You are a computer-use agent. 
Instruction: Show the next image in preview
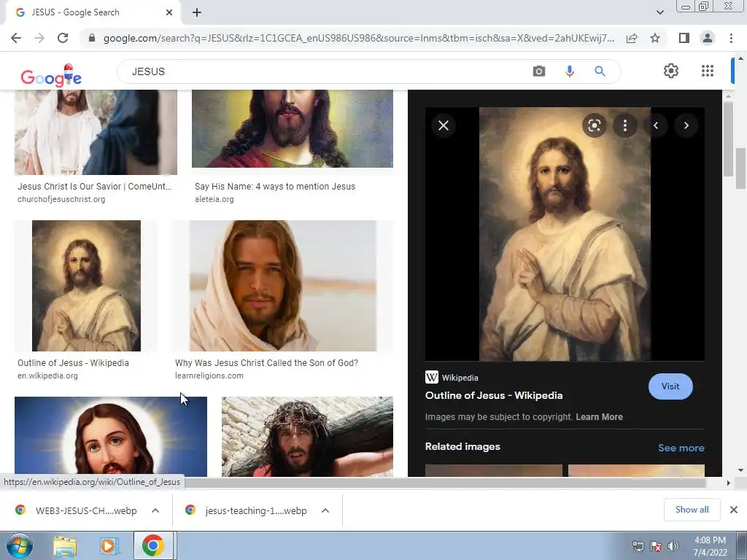click(x=686, y=125)
